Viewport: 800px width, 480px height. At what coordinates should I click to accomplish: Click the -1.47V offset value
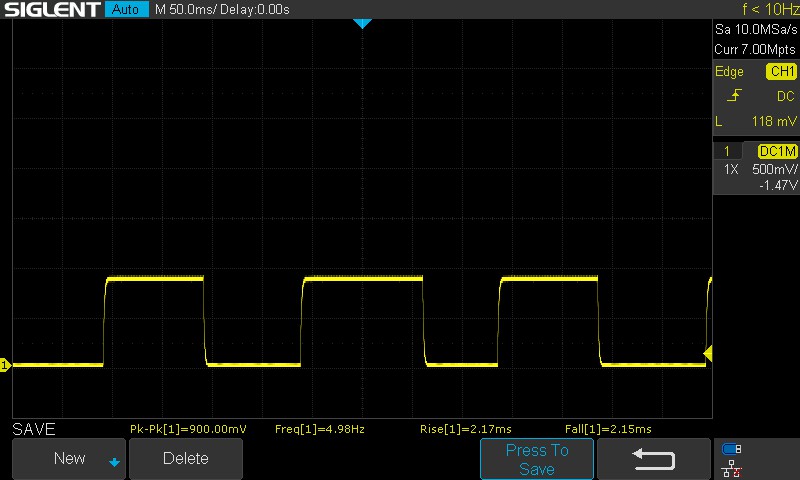[778, 185]
